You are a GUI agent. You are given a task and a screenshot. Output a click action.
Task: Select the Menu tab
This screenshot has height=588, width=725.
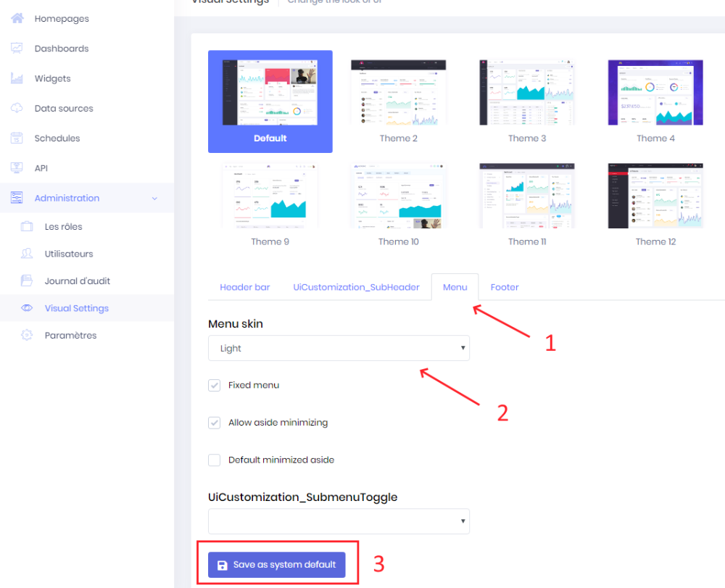[x=455, y=287]
